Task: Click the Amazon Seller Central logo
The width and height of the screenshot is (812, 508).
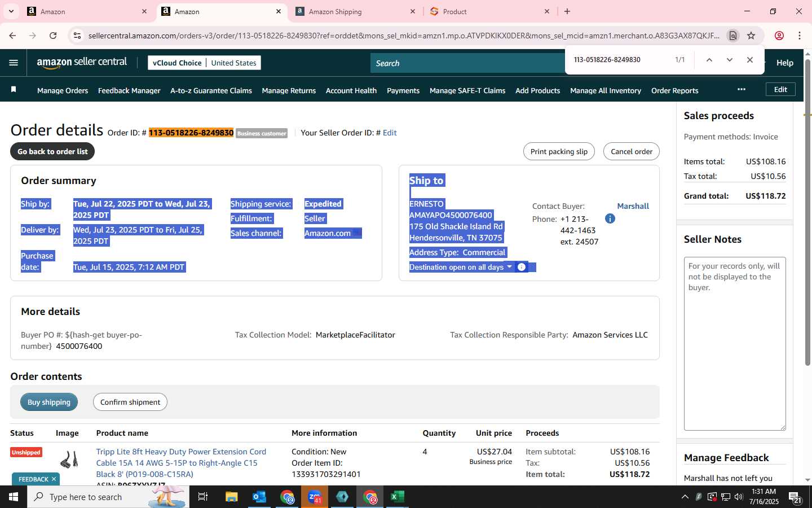Action: pos(82,63)
